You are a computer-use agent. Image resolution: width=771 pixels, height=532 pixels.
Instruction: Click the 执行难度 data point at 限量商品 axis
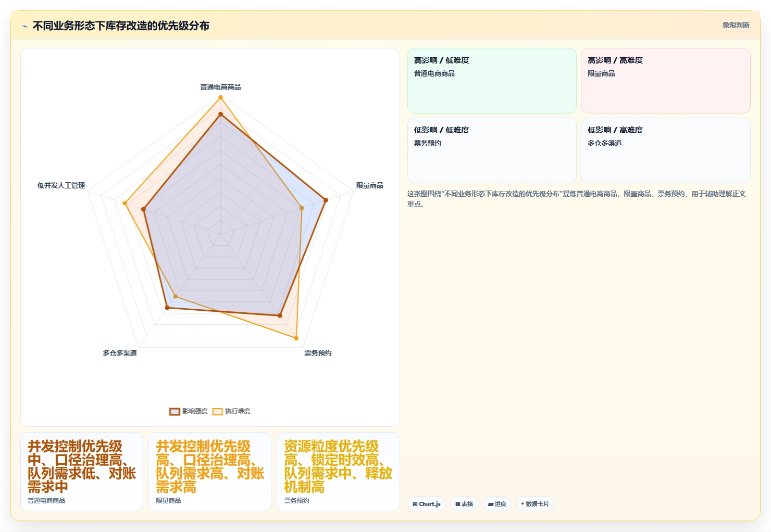(302, 208)
